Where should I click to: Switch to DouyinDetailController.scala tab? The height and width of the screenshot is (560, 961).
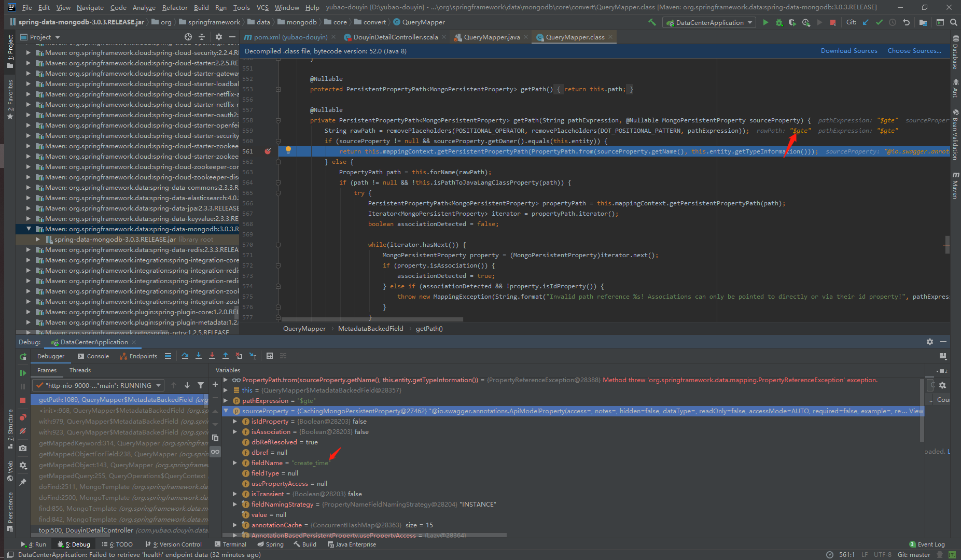[x=395, y=37]
